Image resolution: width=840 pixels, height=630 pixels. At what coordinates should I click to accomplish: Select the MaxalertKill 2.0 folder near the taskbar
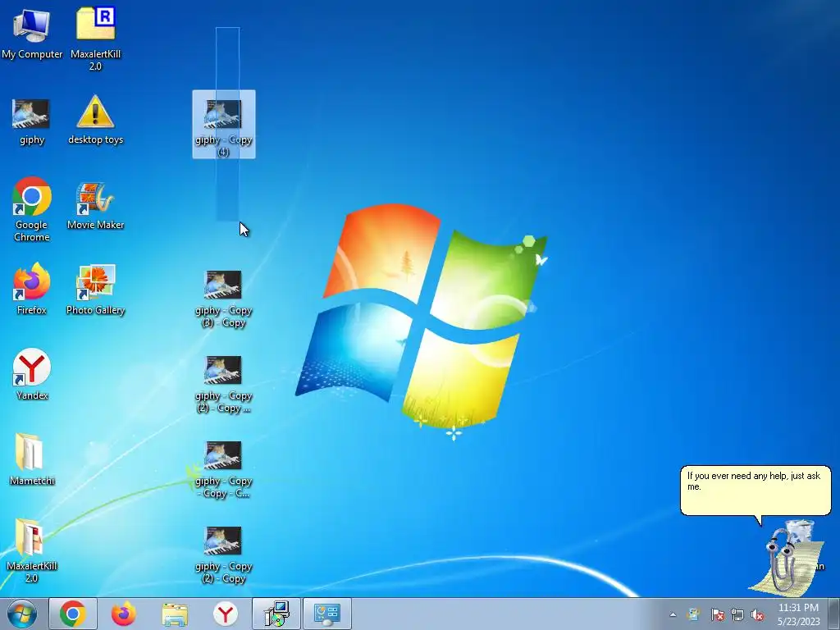[x=32, y=550]
